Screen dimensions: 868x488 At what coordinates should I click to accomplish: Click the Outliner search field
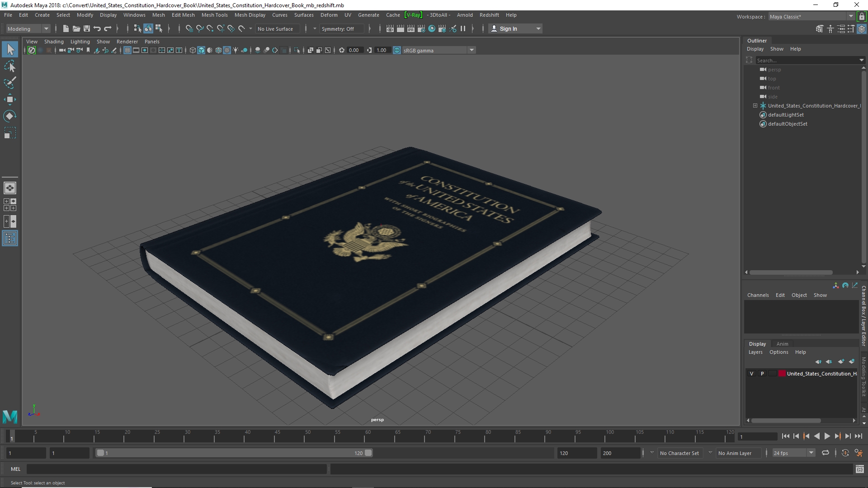click(807, 60)
